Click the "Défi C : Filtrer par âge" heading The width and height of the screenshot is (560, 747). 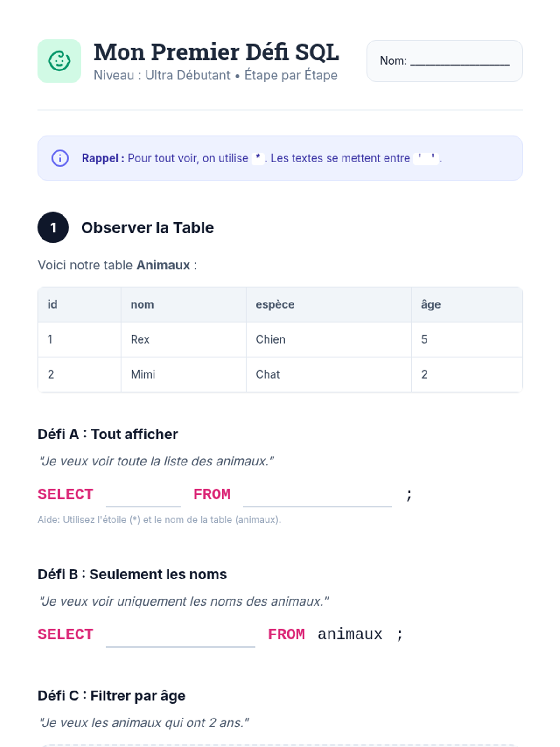click(112, 696)
